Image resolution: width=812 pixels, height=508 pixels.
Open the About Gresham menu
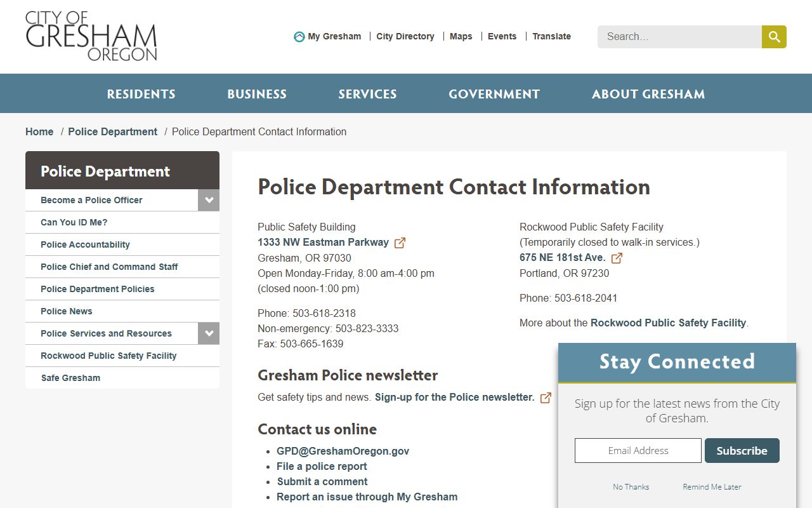coord(648,94)
